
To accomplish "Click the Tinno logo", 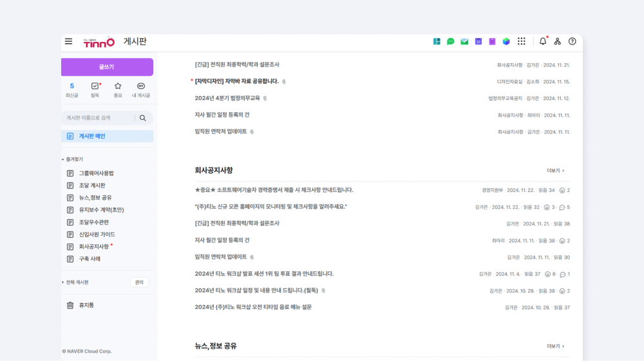I will coord(99,42).
